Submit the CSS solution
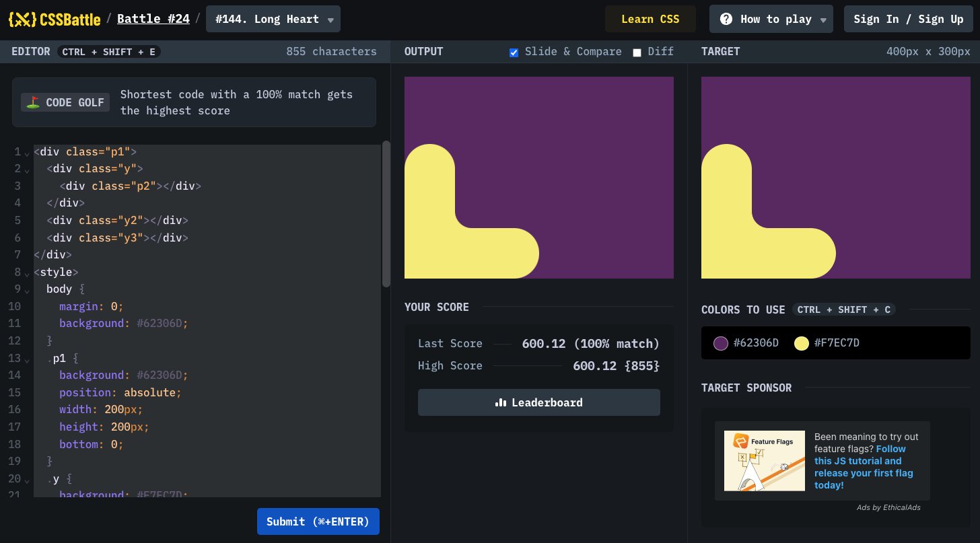 (x=318, y=521)
